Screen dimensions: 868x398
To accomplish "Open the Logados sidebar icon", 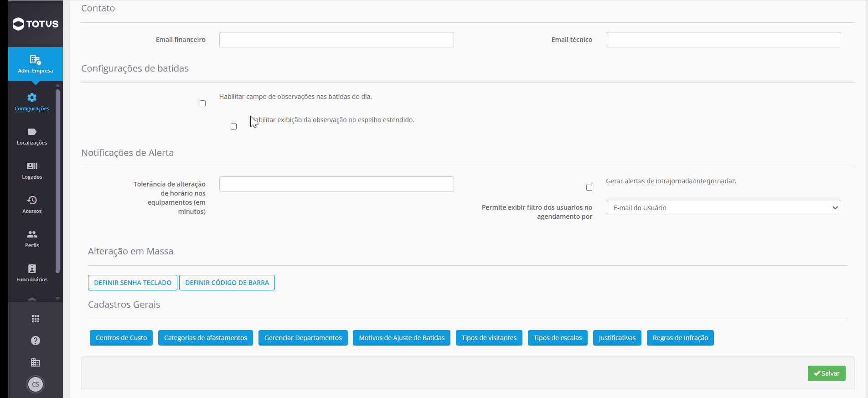I will tap(32, 166).
